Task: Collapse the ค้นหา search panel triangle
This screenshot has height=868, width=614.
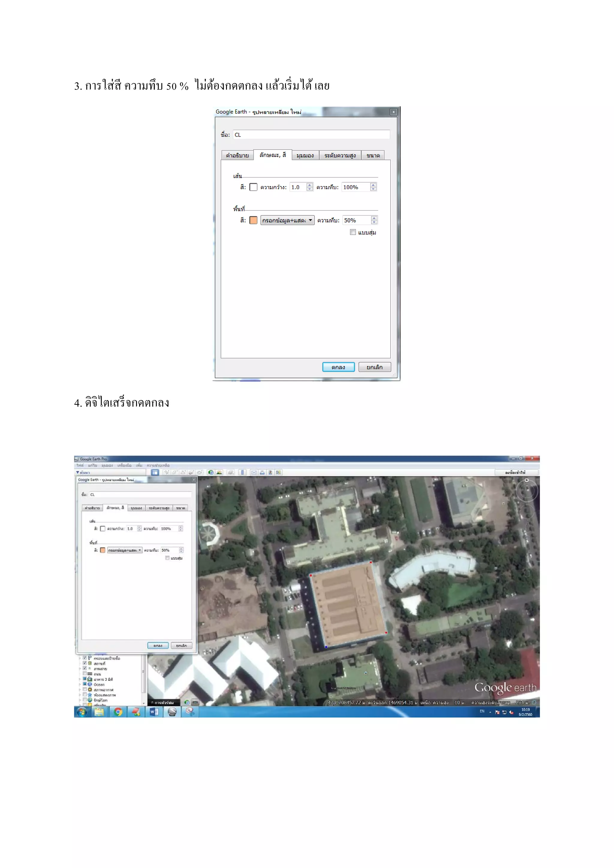Action: [78, 473]
